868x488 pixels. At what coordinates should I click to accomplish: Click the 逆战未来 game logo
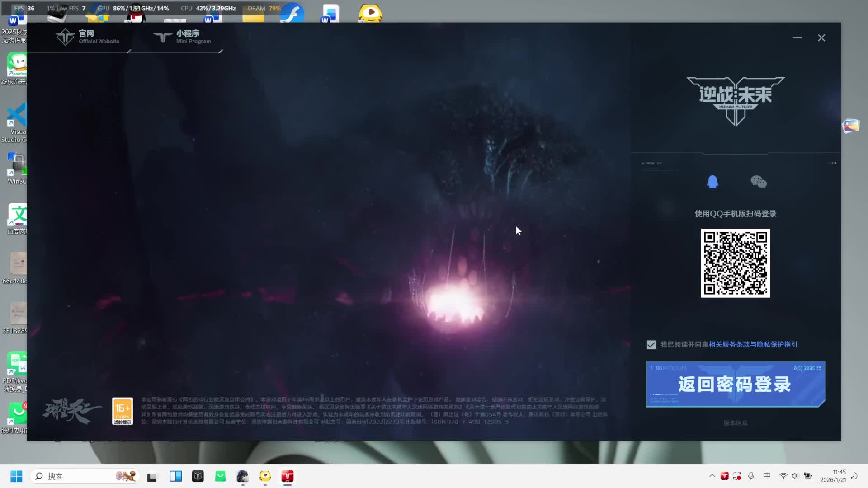[x=735, y=100]
